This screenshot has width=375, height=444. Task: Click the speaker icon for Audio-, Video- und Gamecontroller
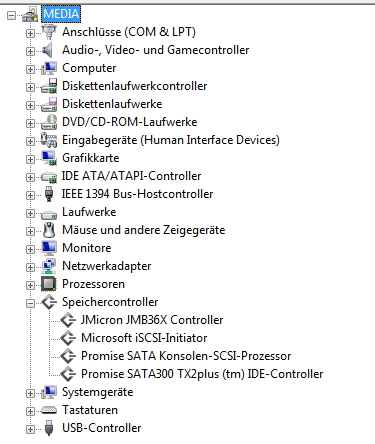49,50
